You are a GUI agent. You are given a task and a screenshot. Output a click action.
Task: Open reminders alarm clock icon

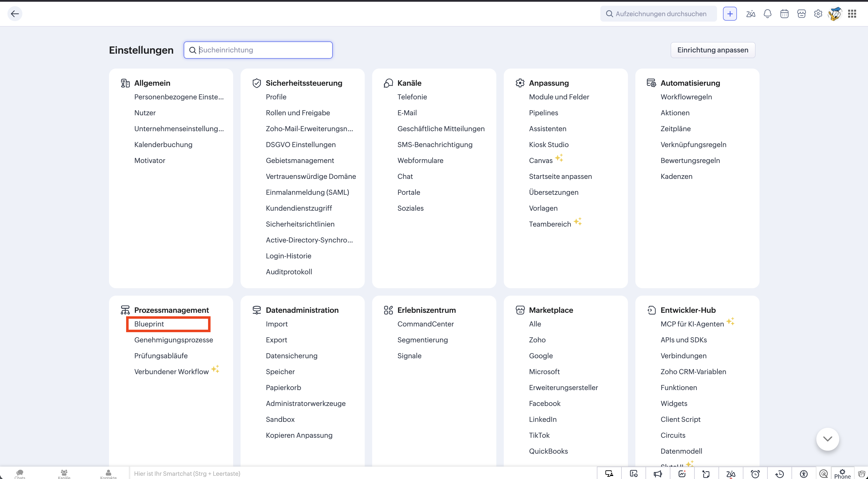click(755, 474)
